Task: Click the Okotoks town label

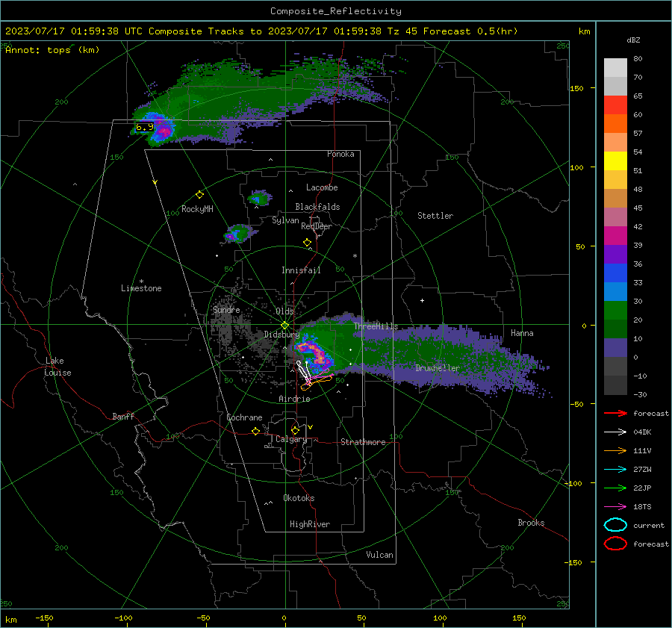Action: coord(299,497)
